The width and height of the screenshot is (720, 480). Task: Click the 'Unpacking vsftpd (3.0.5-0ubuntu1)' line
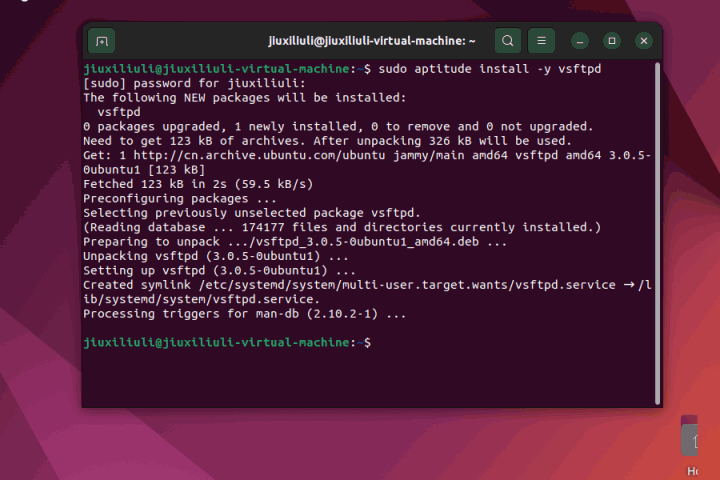(216, 256)
